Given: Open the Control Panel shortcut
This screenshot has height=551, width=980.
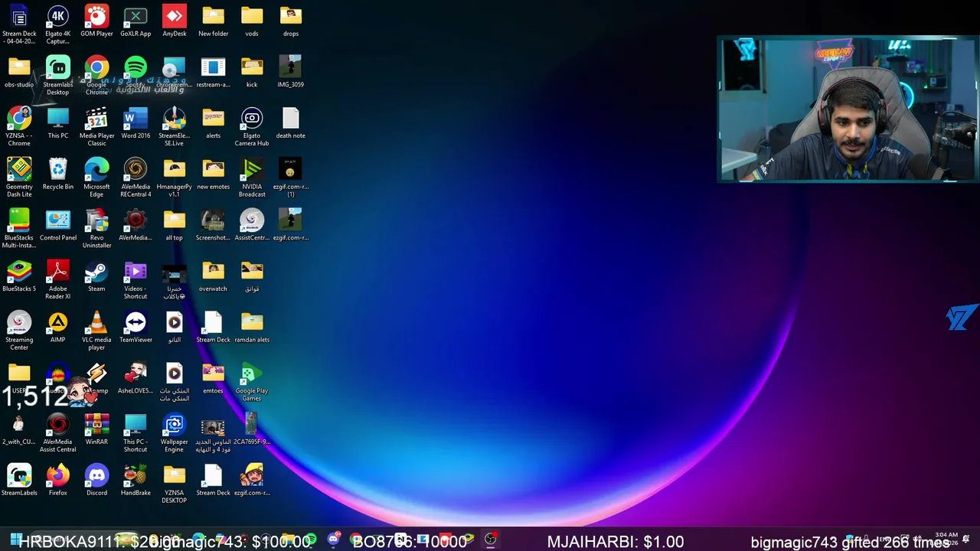Looking at the screenshot, I should coord(57,225).
